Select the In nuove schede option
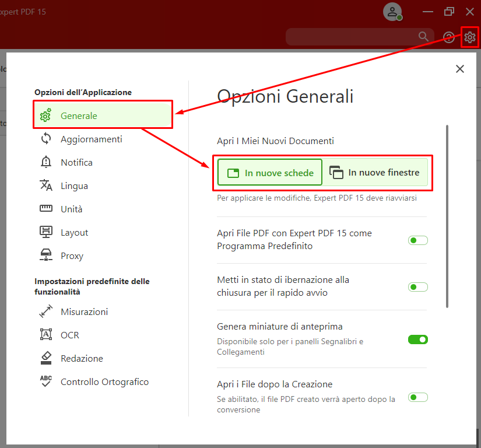The width and height of the screenshot is (481, 448). click(269, 173)
